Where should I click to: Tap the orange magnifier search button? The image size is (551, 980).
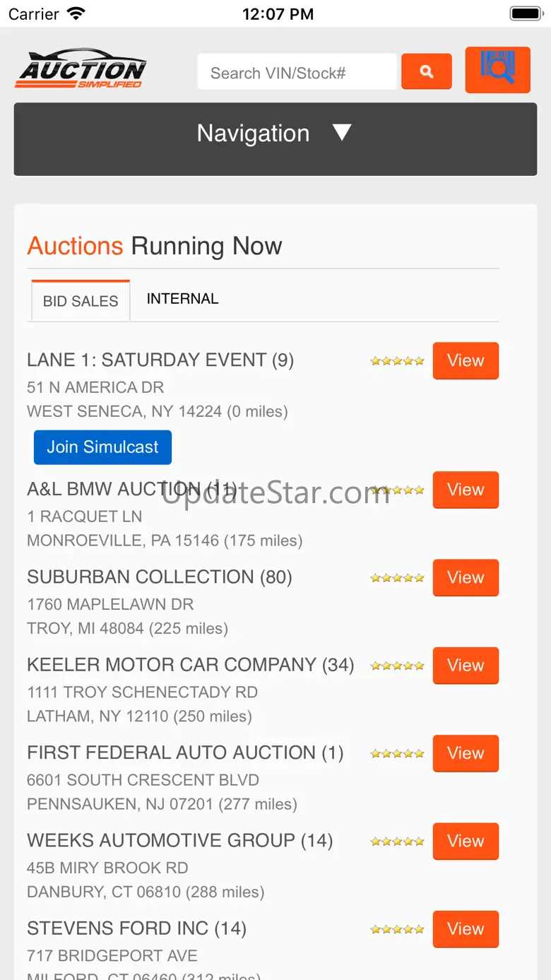pyautogui.click(x=427, y=71)
